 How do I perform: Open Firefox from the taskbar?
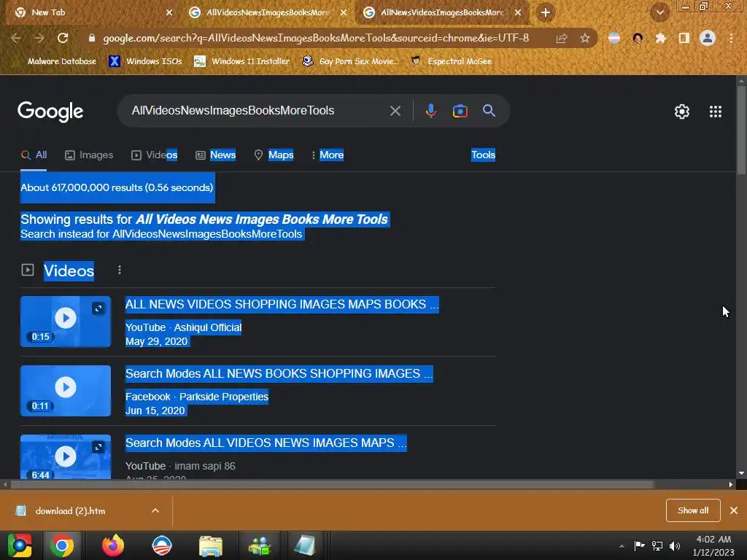tap(113, 545)
